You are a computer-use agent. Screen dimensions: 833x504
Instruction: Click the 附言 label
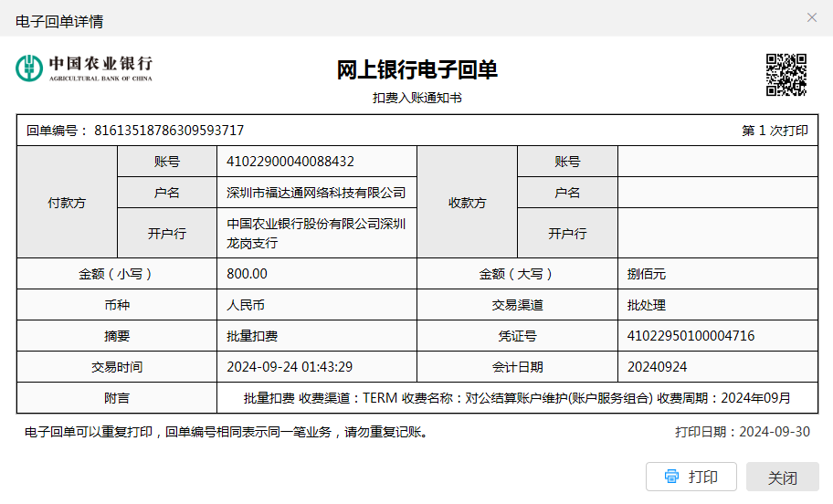point(117,398)
